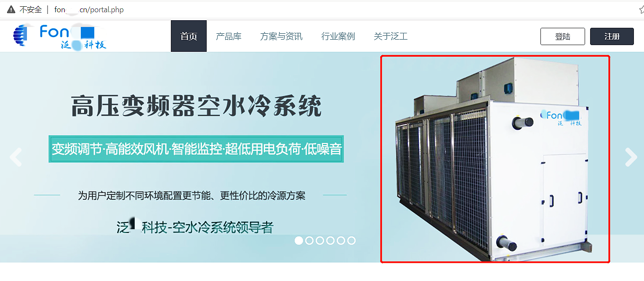The width and height of the screenshot is (644, 281).
Task: Click the cooling unit product image
Action: point(495,159)
